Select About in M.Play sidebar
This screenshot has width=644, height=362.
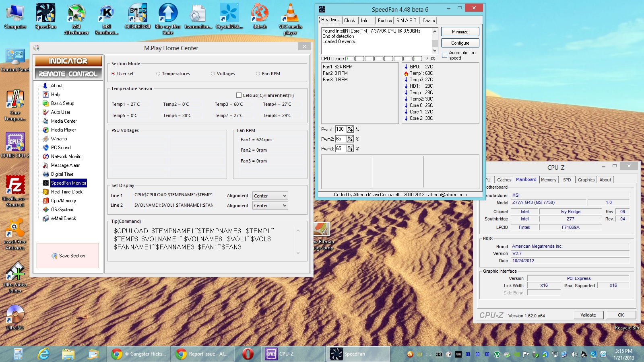57,86
